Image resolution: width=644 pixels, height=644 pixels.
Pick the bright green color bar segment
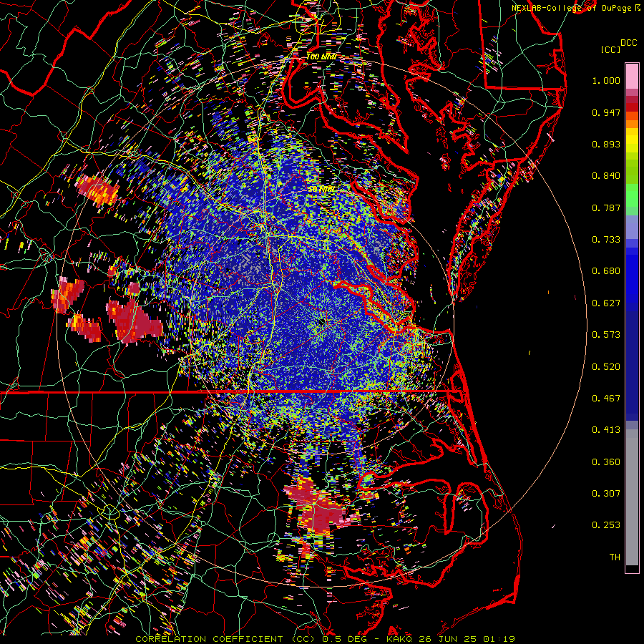tap(632, 196)
